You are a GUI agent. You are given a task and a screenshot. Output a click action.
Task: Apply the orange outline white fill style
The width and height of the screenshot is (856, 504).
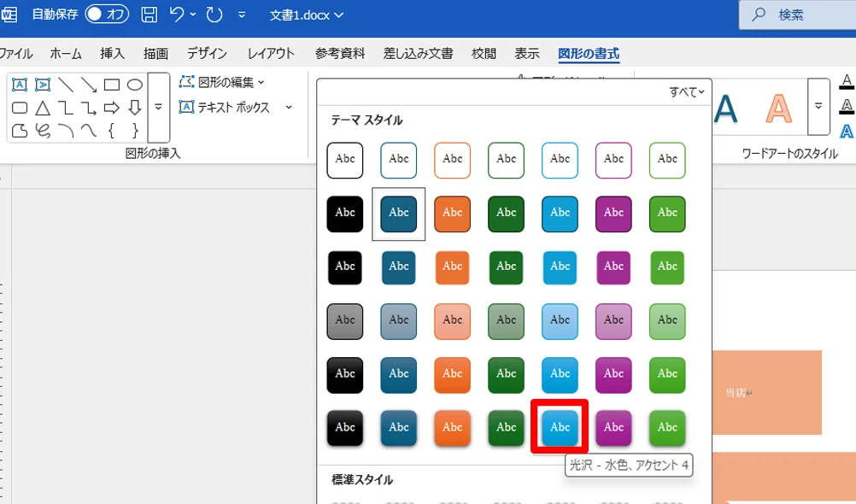click(453, 160)
